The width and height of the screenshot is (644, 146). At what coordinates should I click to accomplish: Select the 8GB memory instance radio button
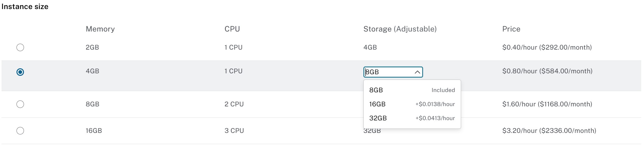coord(20,104)
